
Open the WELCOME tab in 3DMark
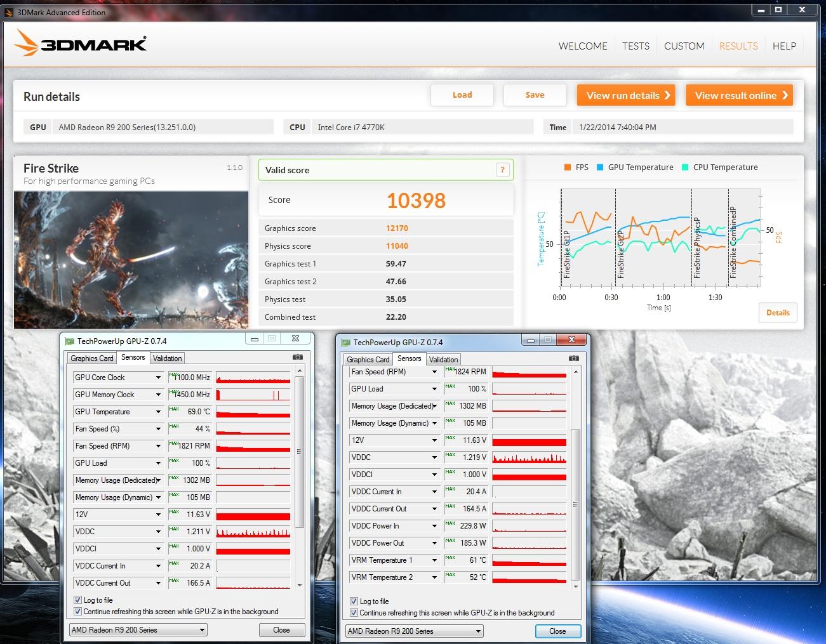click(583, 46)
